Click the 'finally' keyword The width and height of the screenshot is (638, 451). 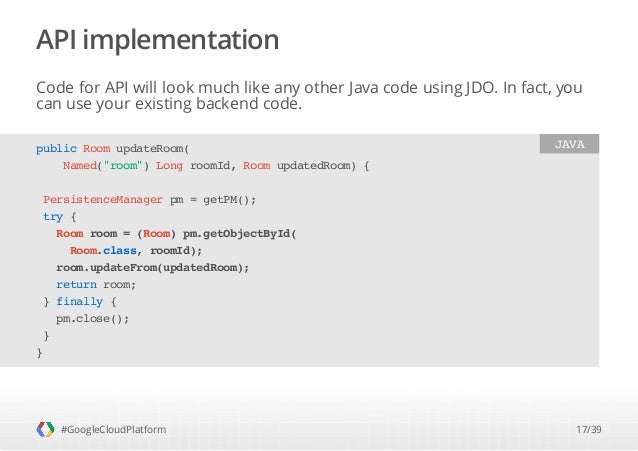coord(79,302)
